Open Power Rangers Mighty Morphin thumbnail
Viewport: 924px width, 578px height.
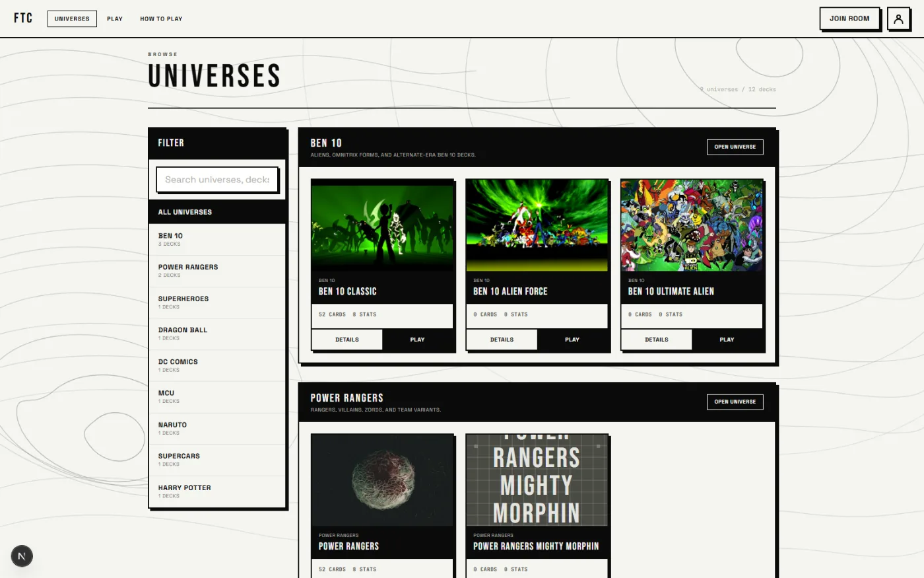(x=537, y=480)
